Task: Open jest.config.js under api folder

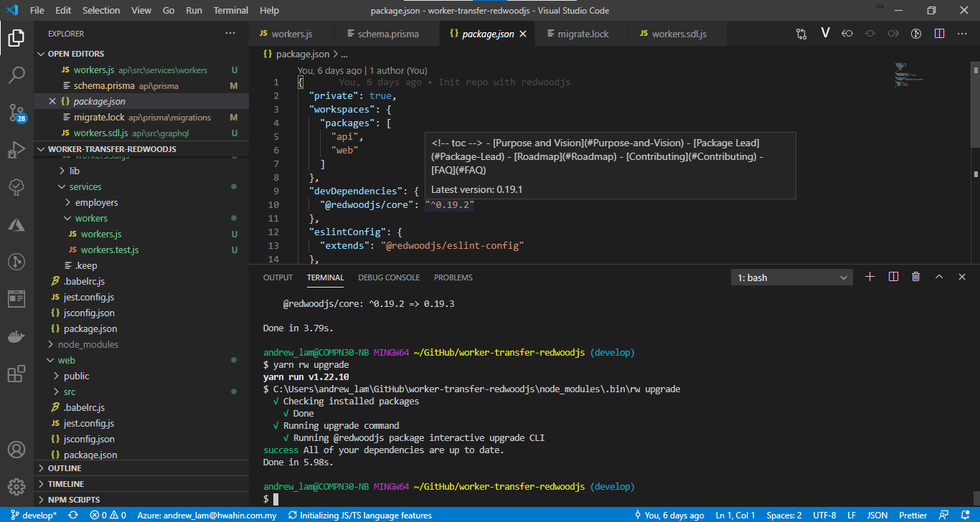Action: pyautogui.click(x=88, y=297)
